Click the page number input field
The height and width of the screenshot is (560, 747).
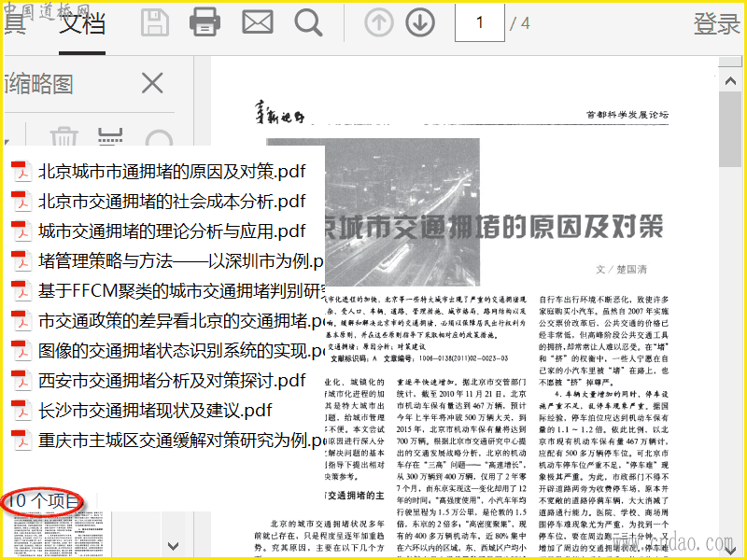[x=480, y=22]
